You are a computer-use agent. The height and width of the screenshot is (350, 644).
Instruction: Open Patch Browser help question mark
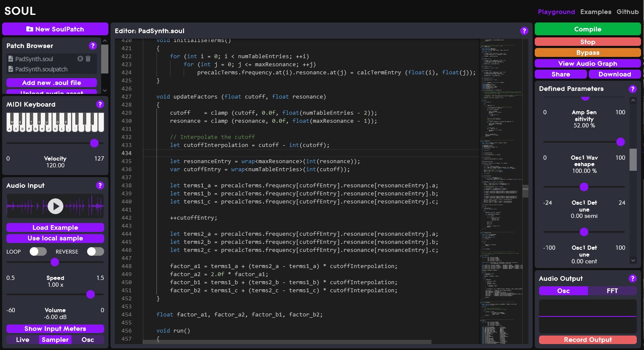tap(93, 46)
